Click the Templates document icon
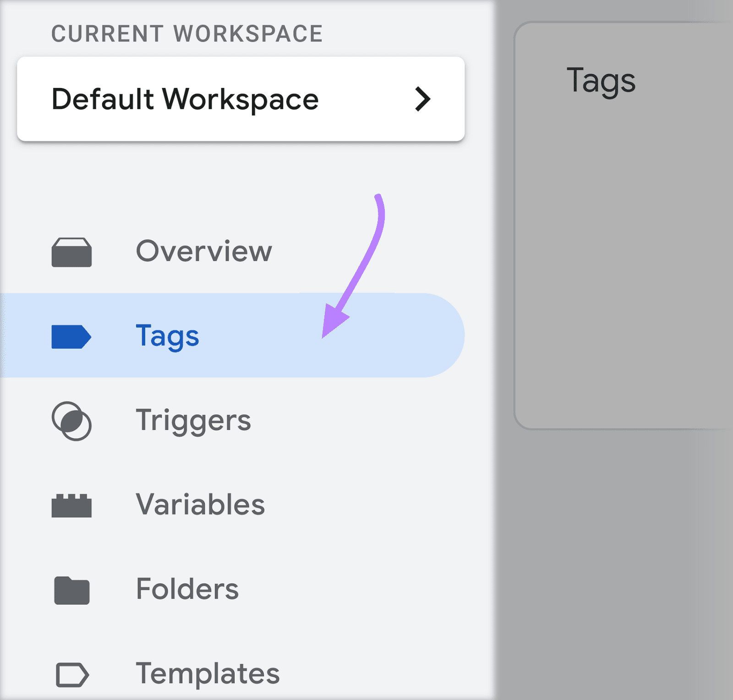This screenshot has width=733, height=700. (x=71, y=673)
